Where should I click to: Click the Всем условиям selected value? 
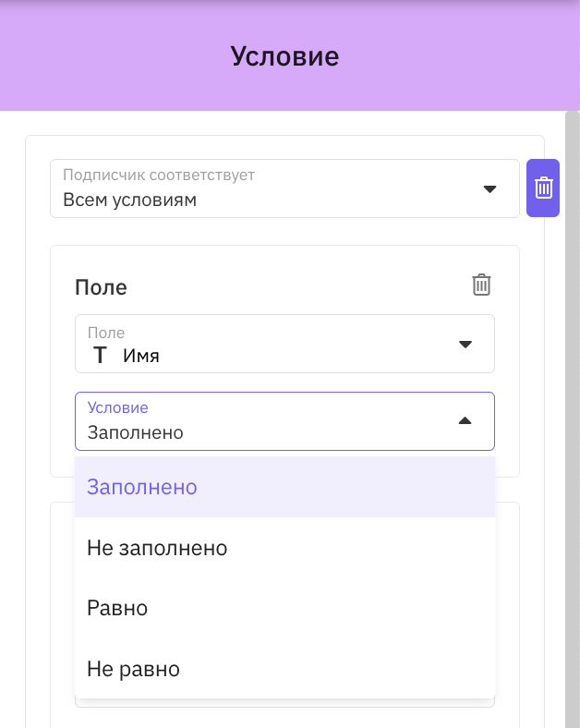[130, 200]
